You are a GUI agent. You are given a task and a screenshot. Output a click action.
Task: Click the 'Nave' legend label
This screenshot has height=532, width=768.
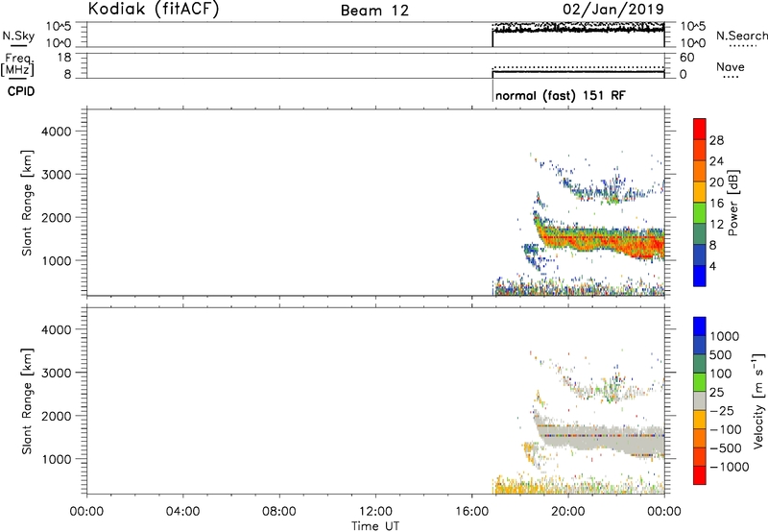(731, 66)
